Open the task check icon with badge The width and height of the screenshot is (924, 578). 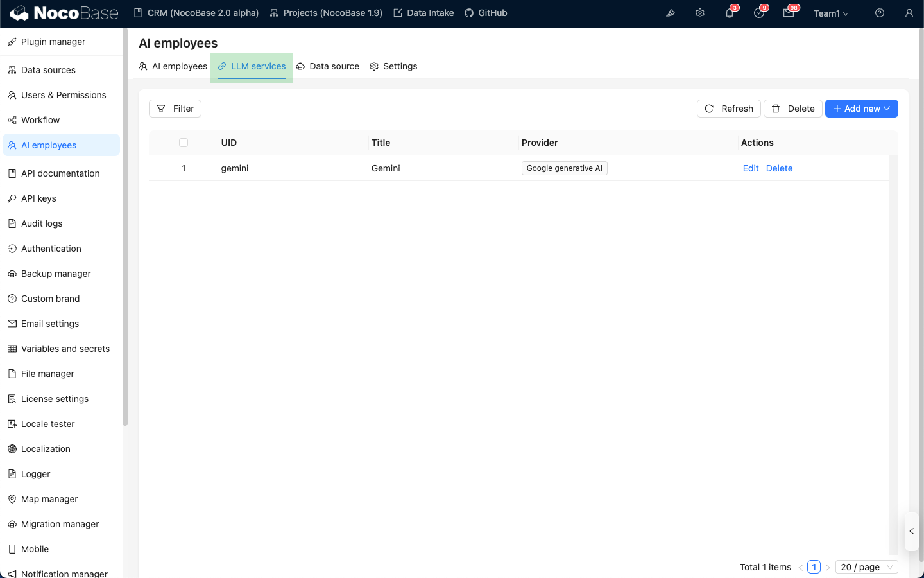(x=759, y=13)
